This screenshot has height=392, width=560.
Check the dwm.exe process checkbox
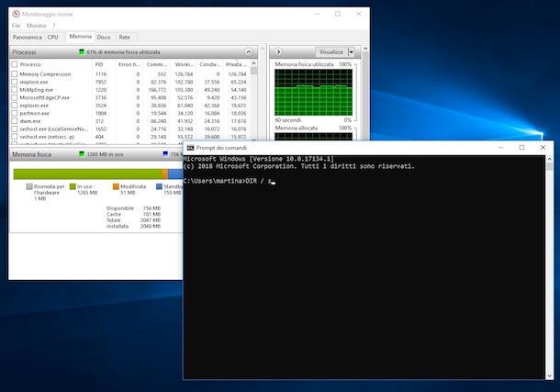click(x=15, y=121)
